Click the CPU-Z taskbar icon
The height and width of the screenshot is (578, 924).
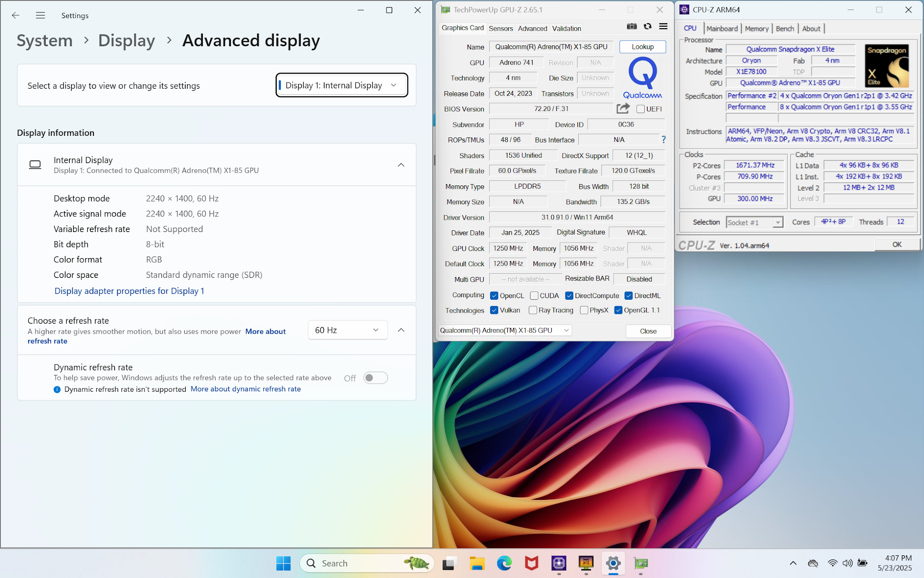click(559, 563)
